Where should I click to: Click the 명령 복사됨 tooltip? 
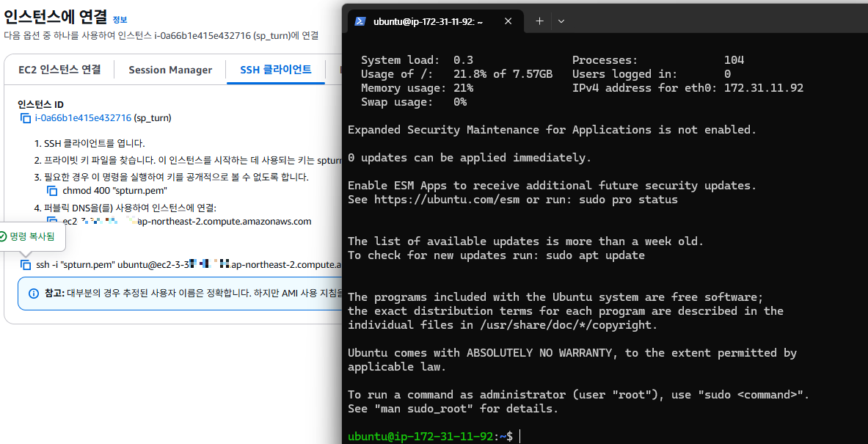(33, 237)
